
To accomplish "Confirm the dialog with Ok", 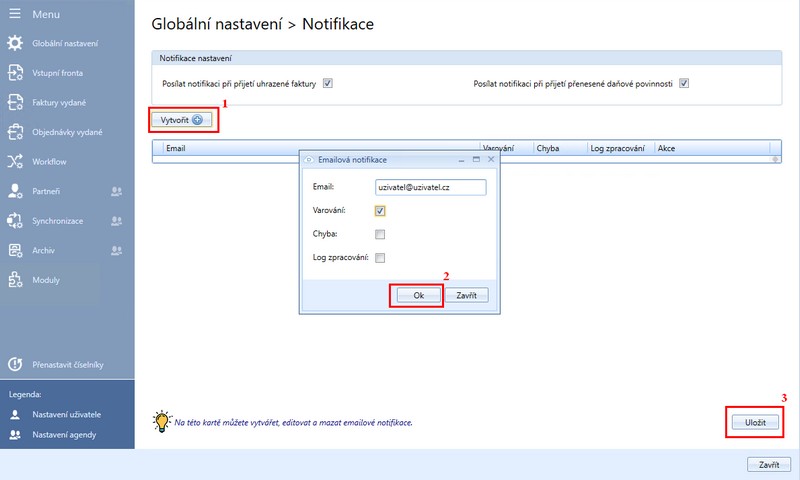I will 418,295.
